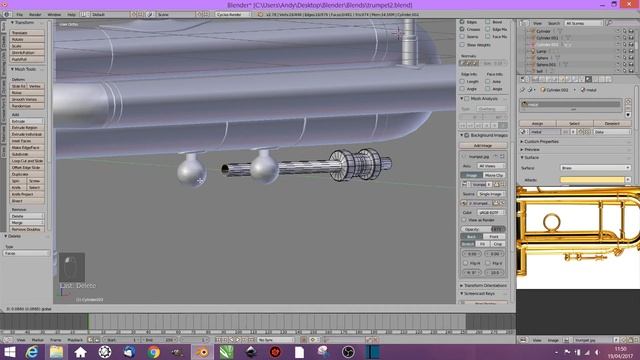640x360 pixels.
Task: Open File Explorer from taskbar
Action: pos(56,352)
